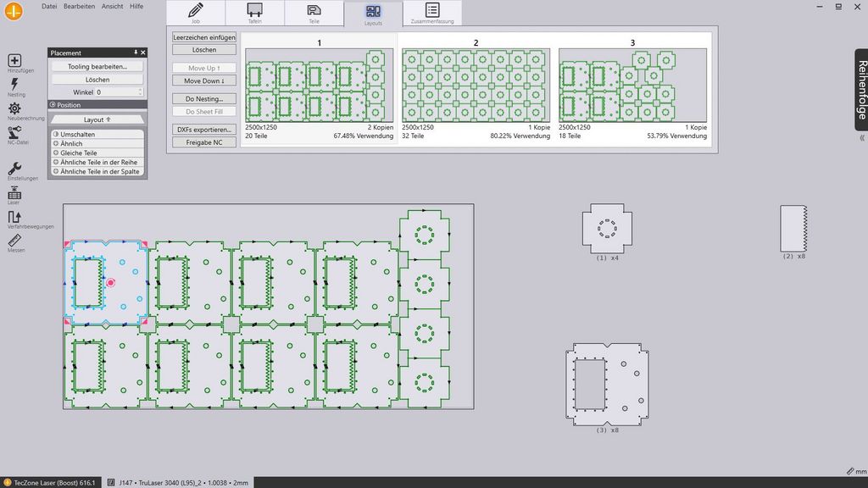868x488 pixels.
Task: Start Nesting via lightning bolt icon
Action: pyautogui.click(x=14, y=85)
